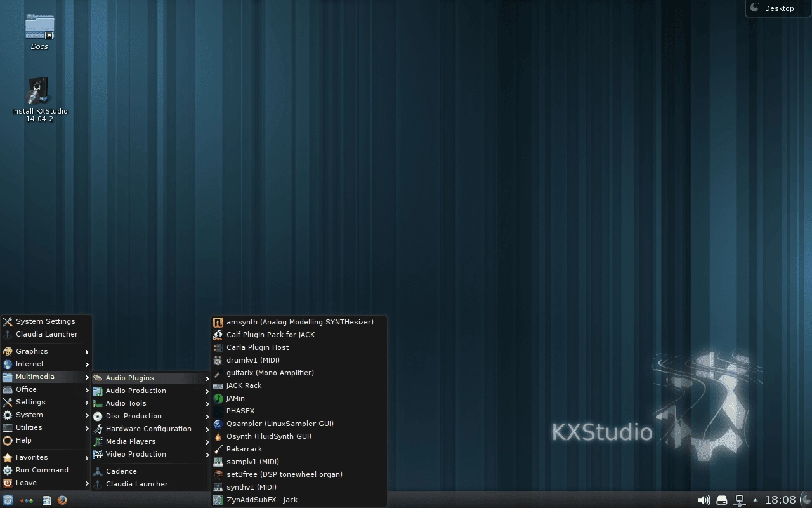Launch JAMin from Audio Plugins

(299, 398)
